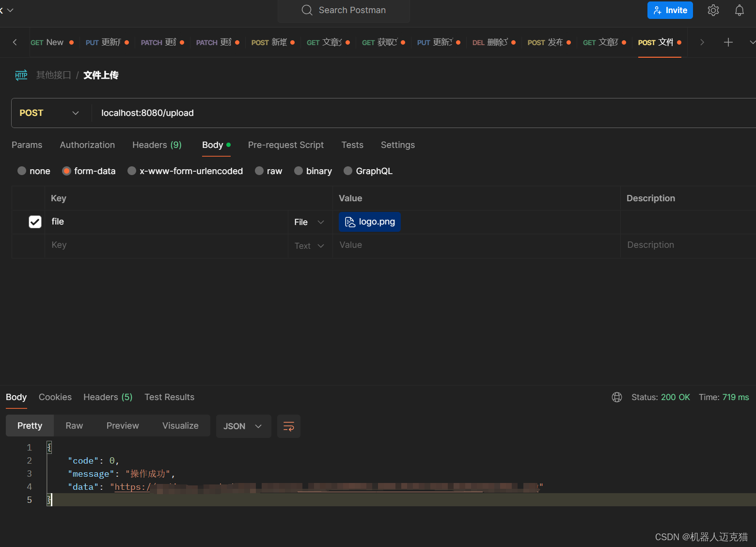Screen dimensions: 756x547
Task: Open notifications bell icon
Action: (740, 10)
